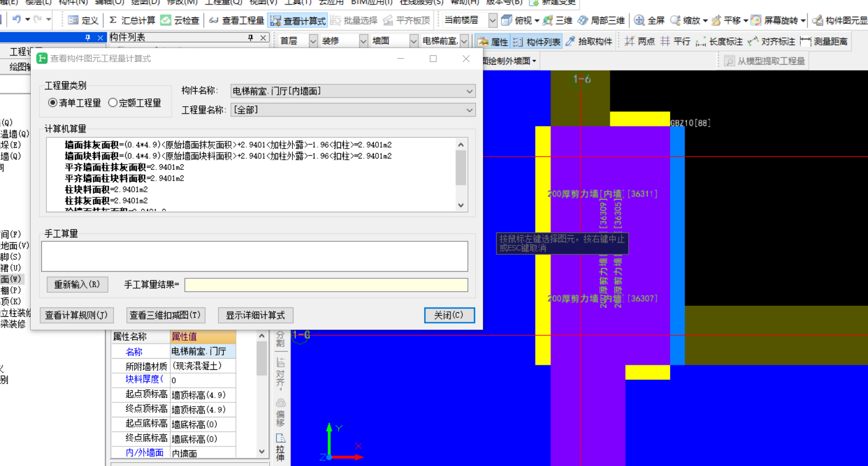Select 梁装修 in the left sidebar

[12, 324]
